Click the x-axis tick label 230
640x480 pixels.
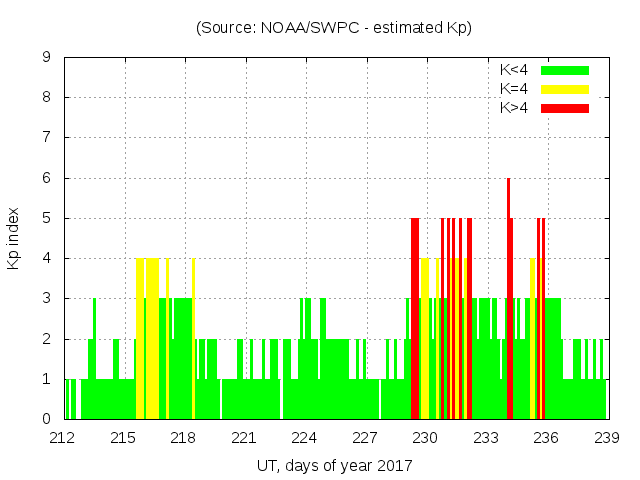tap(426, 438)
